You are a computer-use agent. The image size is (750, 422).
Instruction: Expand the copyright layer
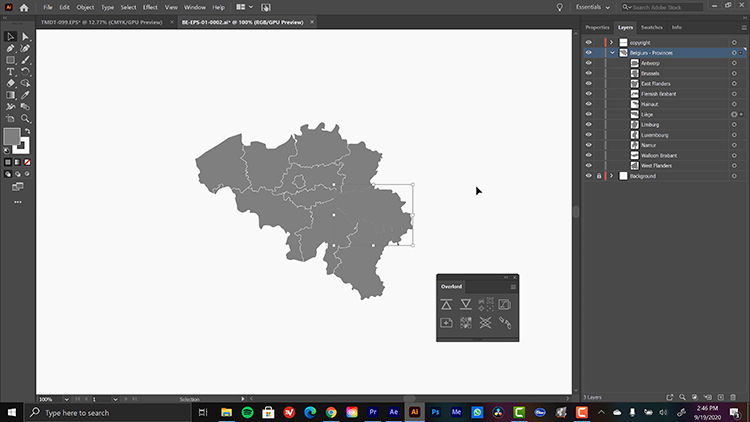tap(611, 43)
